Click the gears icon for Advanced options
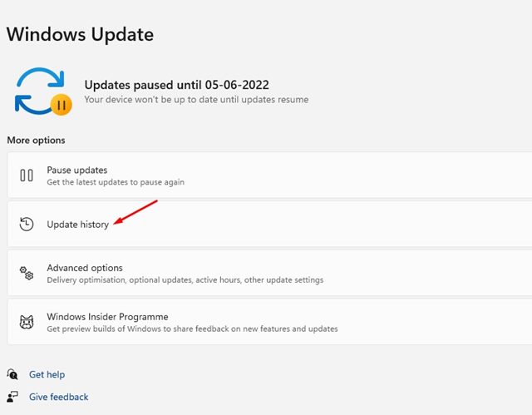Image resolution: width=532 pixels, height=415 pixels. (27, 274)
